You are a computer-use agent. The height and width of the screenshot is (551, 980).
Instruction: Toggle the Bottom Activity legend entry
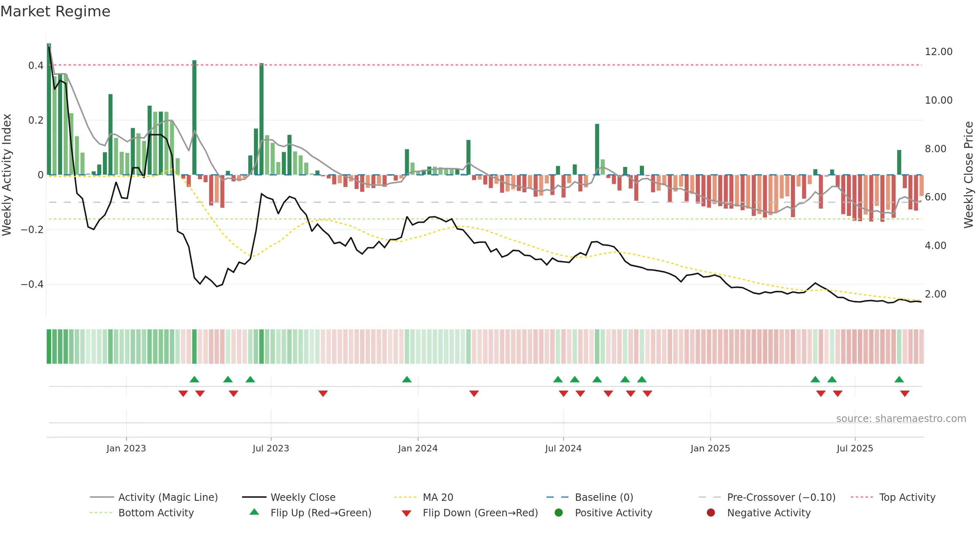(142, 513)
